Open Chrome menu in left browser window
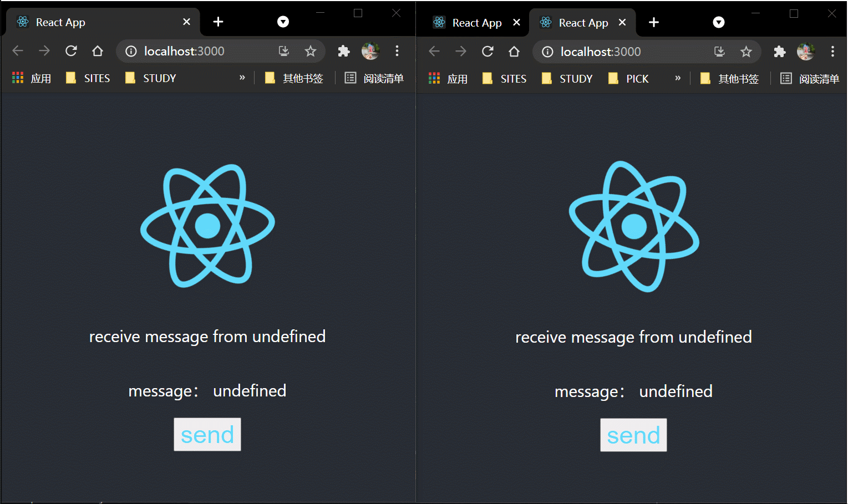Viewport: 848px width, 504px height. (x=397, y=51)
